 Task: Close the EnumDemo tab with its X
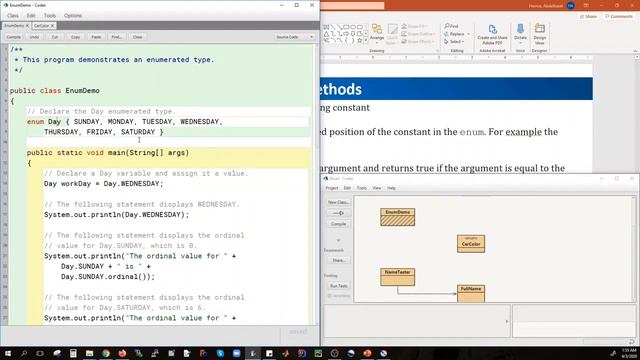27,26
